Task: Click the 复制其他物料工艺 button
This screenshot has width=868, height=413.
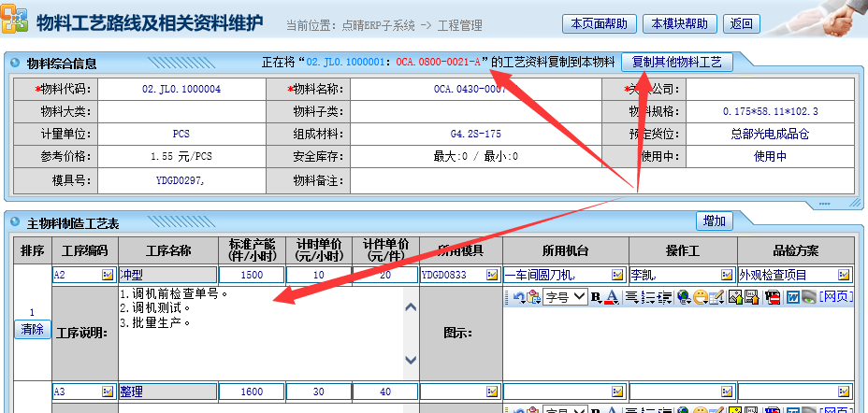Action: coord(676,62)
